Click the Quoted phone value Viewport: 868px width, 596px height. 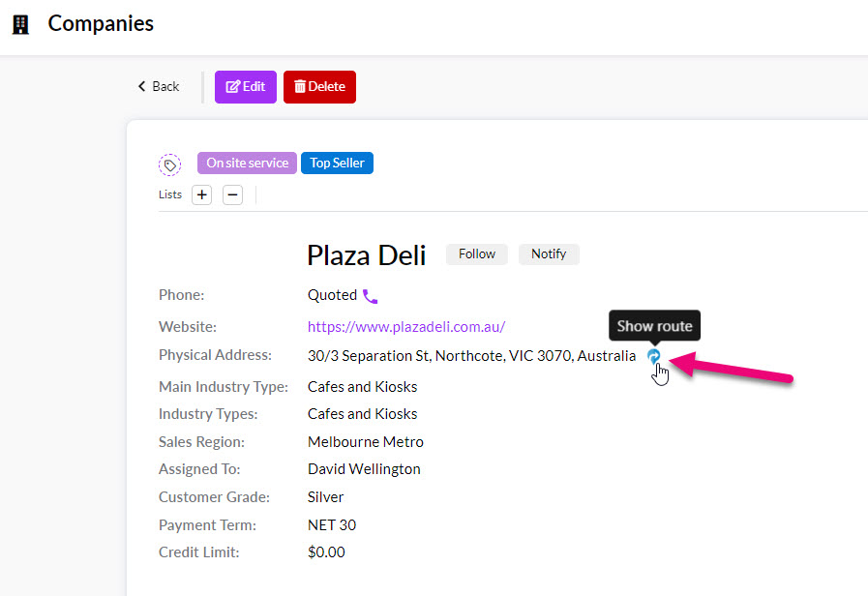coord(332,295)
